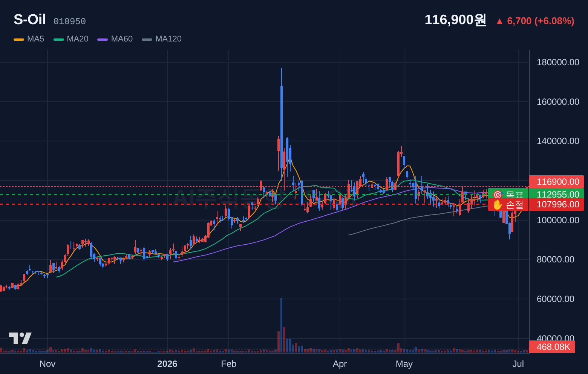Click the S-Oil stock title

(30, 20)
